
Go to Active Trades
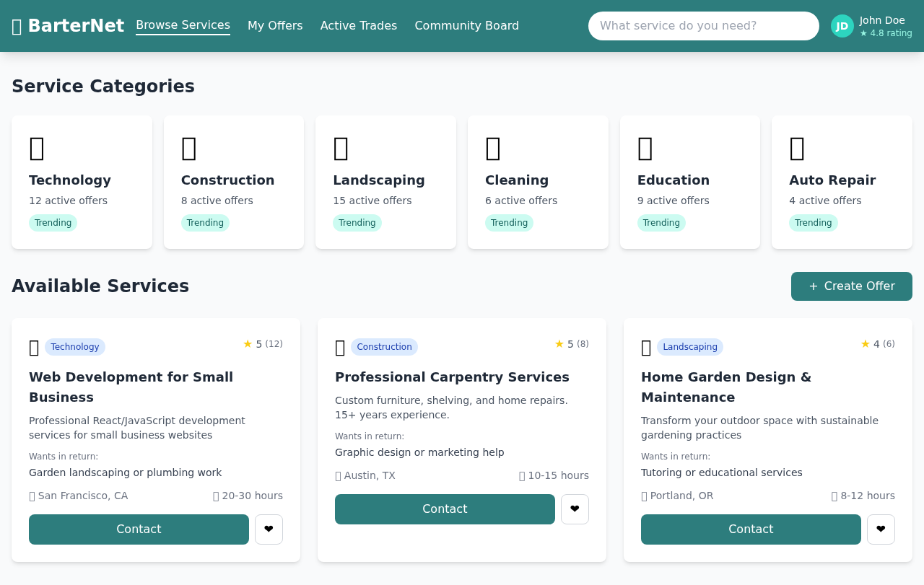coord(359,25)
